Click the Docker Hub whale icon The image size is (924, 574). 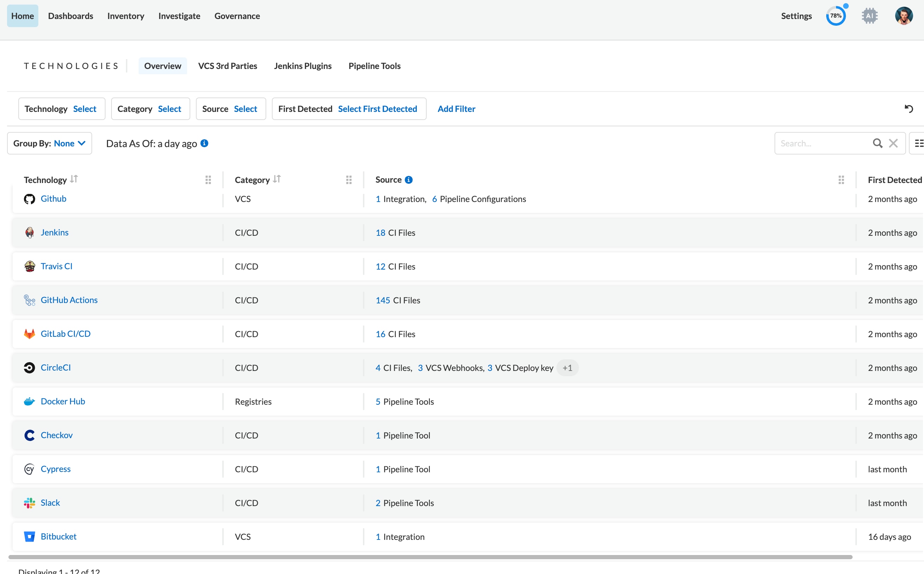29,401
